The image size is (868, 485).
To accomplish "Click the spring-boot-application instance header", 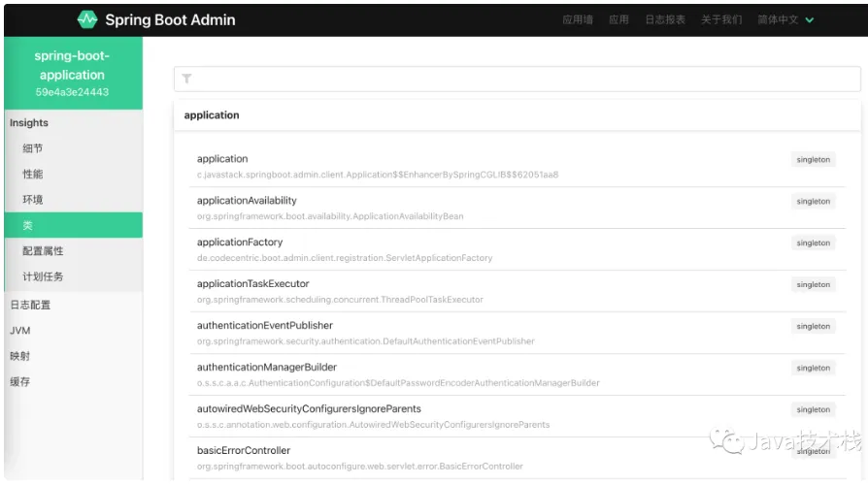I will pos(72,74).
